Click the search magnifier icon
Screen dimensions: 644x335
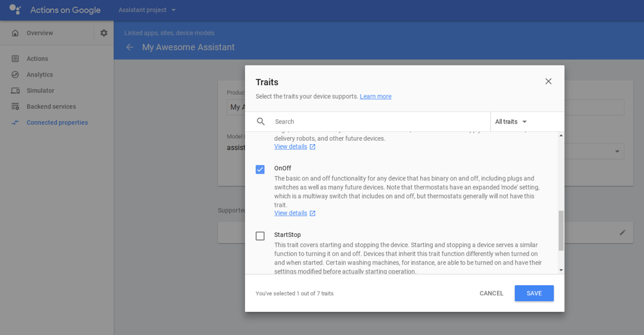pyautogui.click(x=261, y=121)
